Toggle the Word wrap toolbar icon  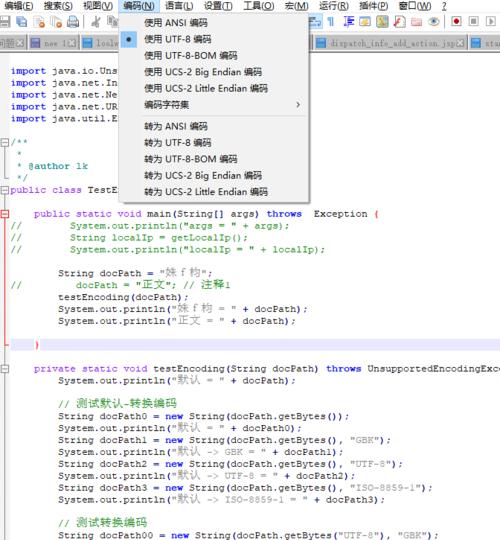(x=315, y=22)
